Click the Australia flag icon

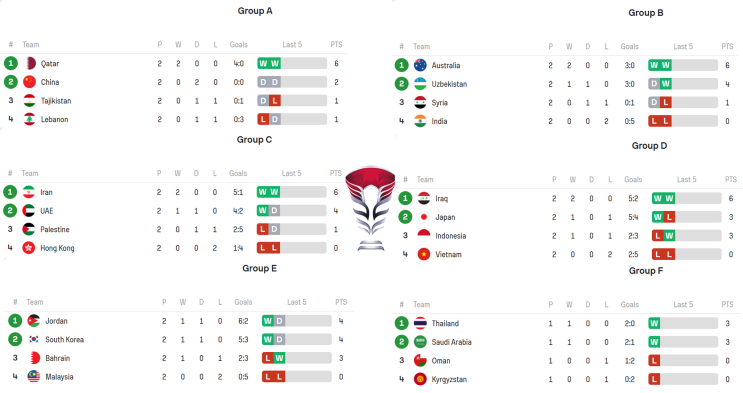[420, 65]
